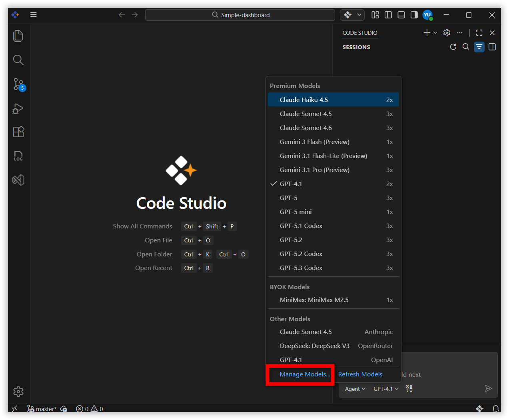509x420 pixels.
Task: Open the LOG viewer icon in sidebar
Action: point(18,156)
